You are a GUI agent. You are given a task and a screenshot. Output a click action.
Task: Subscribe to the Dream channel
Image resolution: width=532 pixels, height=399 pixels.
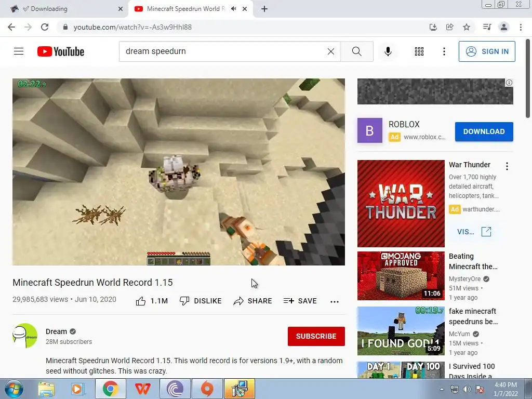click(316, 336)
